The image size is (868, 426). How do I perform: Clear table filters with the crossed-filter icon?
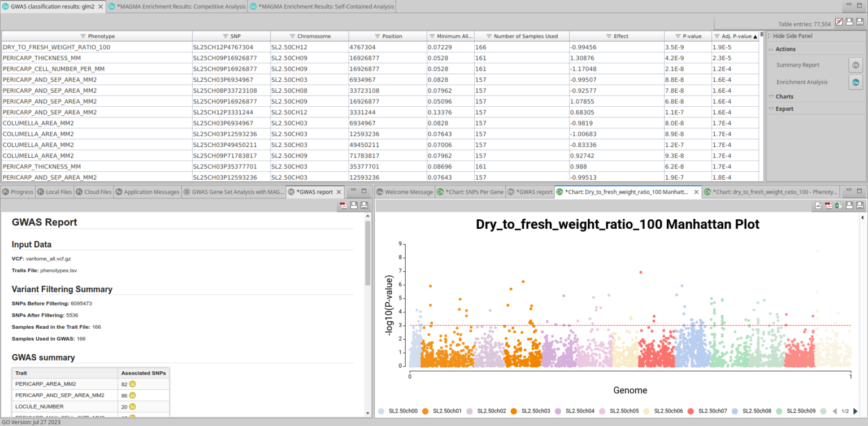(839, 21)
